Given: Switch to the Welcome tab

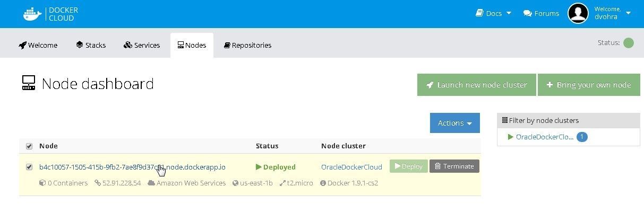Looking at the screenshot, I should (x=38, y=45).
